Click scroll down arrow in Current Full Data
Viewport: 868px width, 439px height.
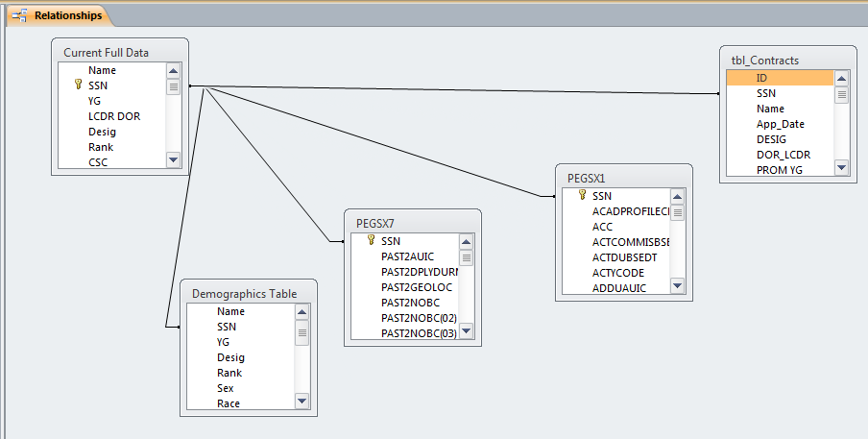pos(173,159)
